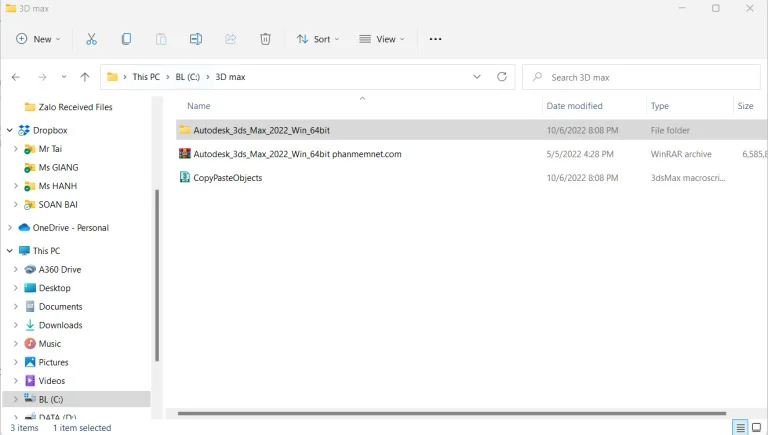Select the Autodesk phanmemnet.com WinRAR archive
The height and width of the screenshot is (435, 768).
(297, 154)
